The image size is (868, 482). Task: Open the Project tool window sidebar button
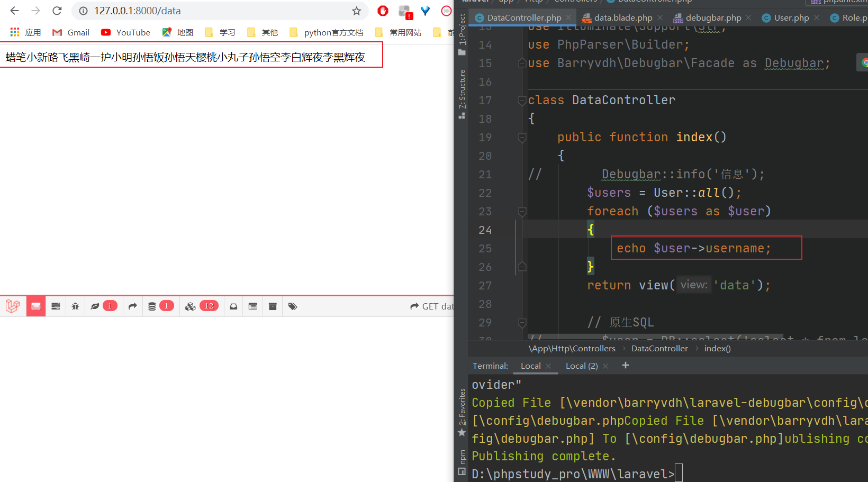click(462, 34)
